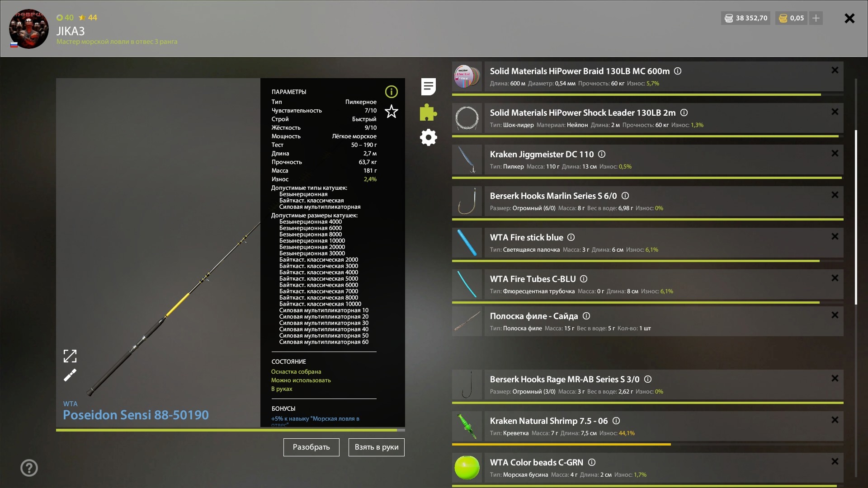
Task: Show info for Berserk Hooks Marlin Series
Action: (625, 196)
